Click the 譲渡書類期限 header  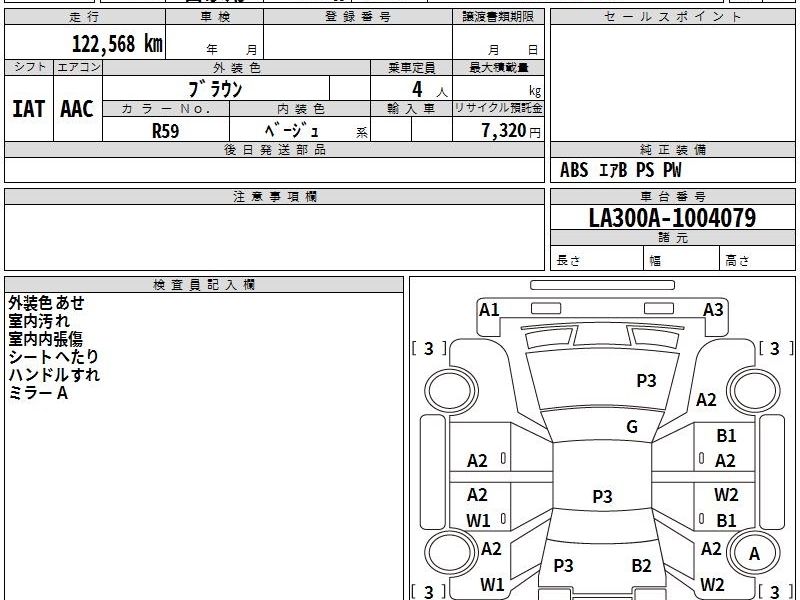pyautogui.click(x=498, y=17)
